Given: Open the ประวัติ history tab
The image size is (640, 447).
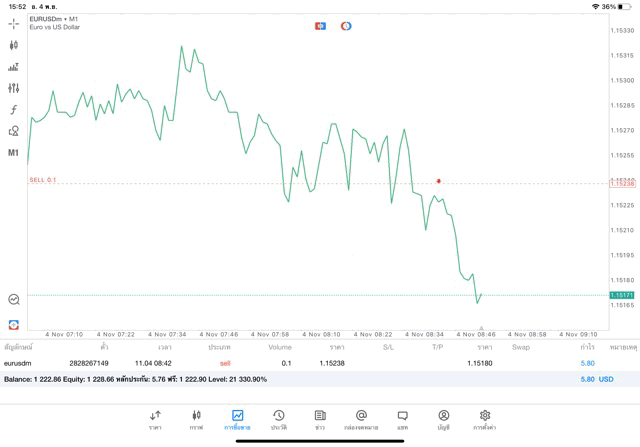Looking at the screenshot, I should click(279, 419).
